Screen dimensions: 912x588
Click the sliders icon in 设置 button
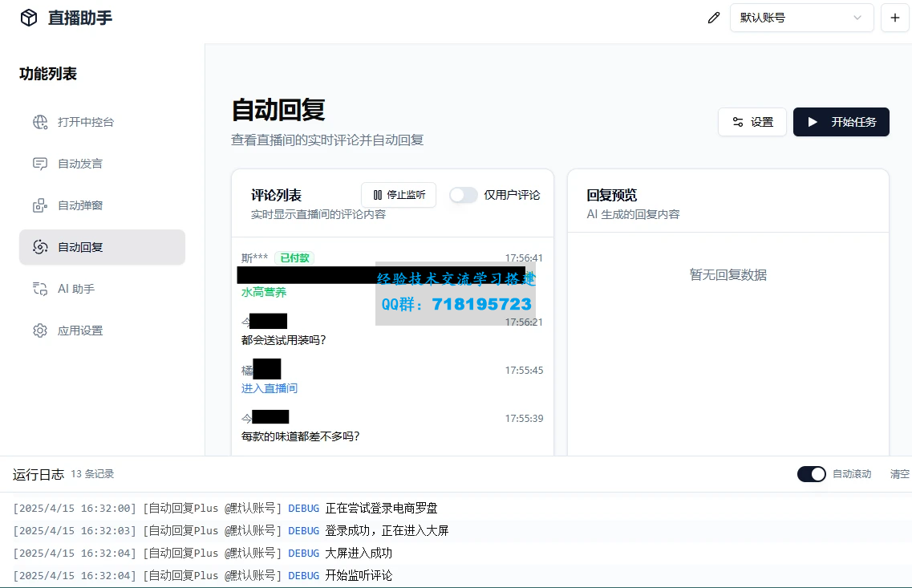tap(737, 122)
